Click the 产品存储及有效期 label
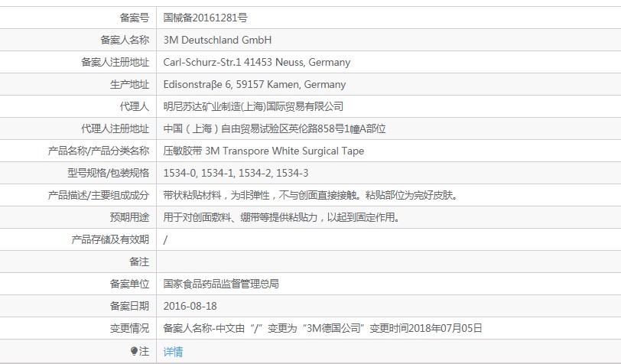Viewport: 621px width, 364px height. tap(110, 239)
